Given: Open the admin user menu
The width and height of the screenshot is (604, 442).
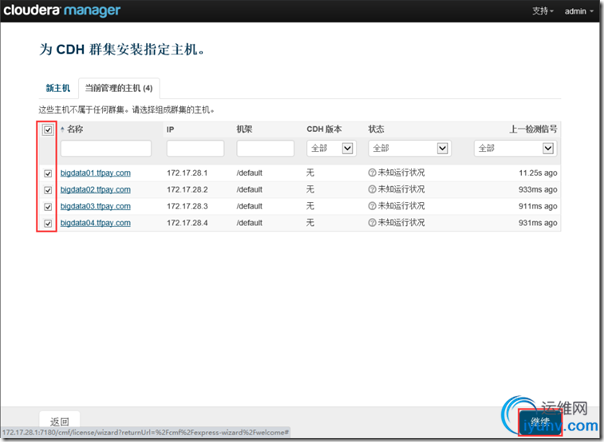Looking at the screenshot, I should [579, 11].
